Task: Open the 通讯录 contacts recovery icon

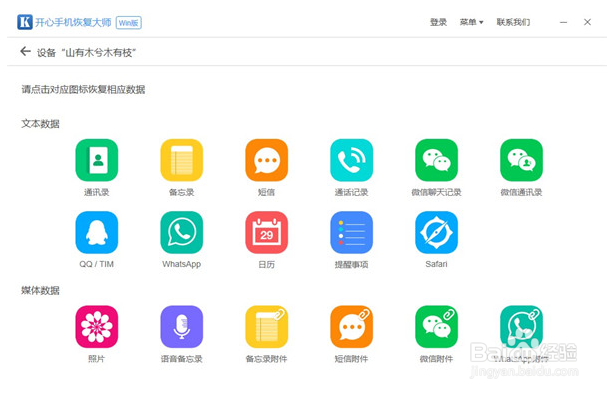Action: (96, 160)
